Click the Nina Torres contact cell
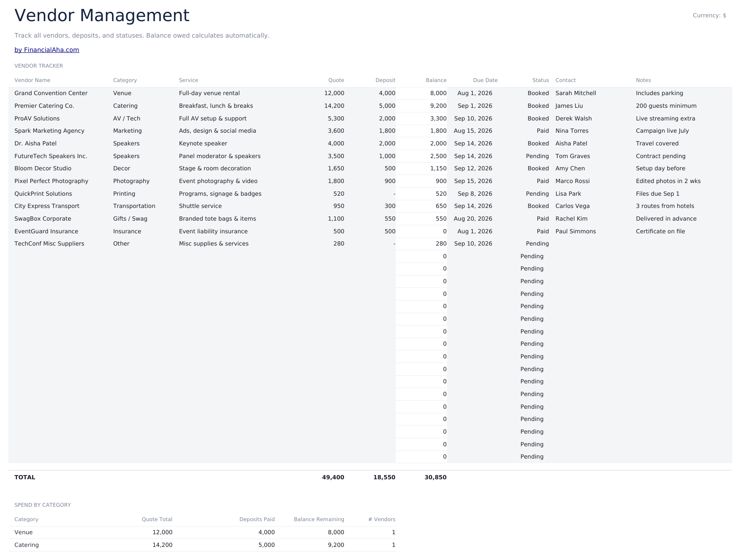The width and height of the screenshot is (741, 560). 572,131
